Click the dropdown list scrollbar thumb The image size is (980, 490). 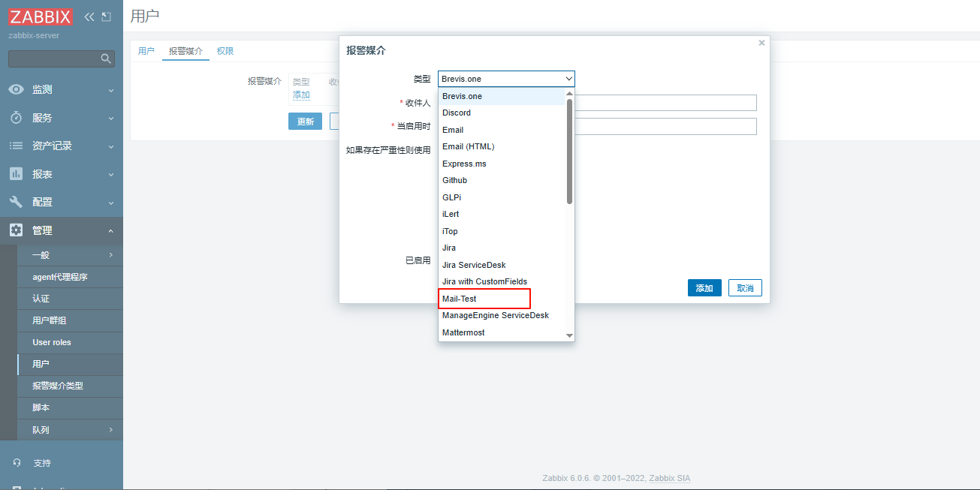(569, 151)
